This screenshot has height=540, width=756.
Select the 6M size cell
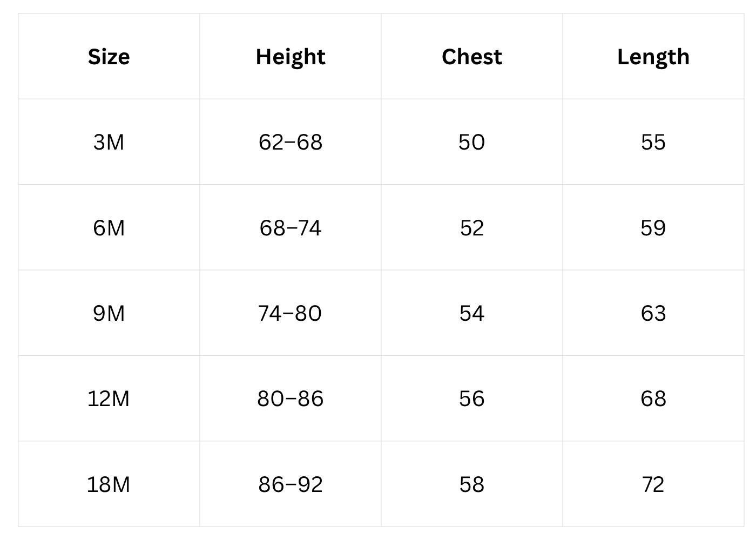click(109, 228)
